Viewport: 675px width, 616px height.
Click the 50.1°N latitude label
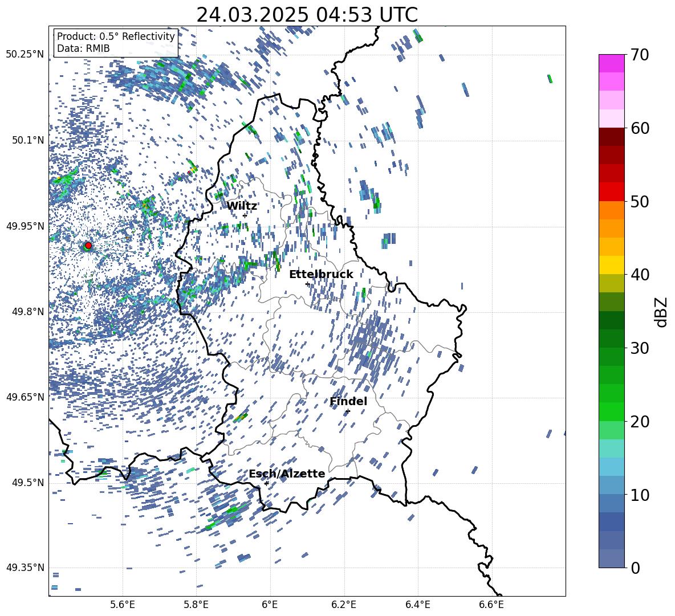(27, 140)
